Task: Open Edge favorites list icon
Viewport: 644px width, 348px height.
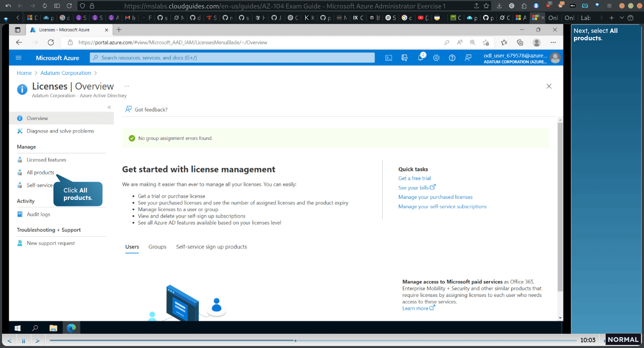Action: point(504,42)
